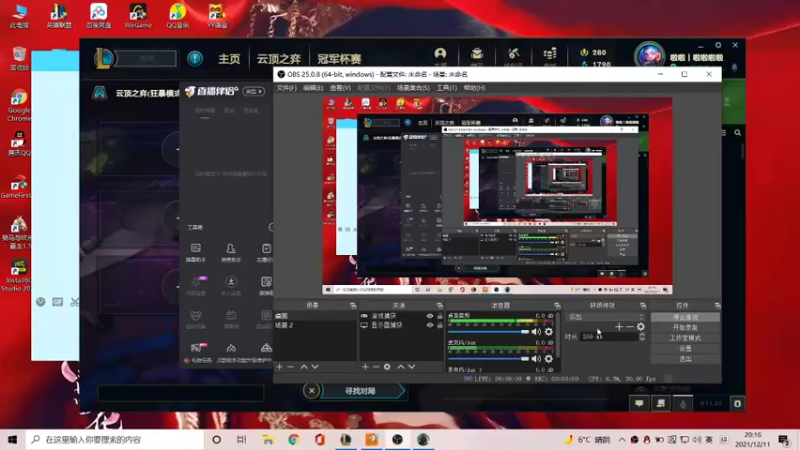800x450 pixels.
Task: Open the YY语音 desktop icon
Action: (217, 16)
